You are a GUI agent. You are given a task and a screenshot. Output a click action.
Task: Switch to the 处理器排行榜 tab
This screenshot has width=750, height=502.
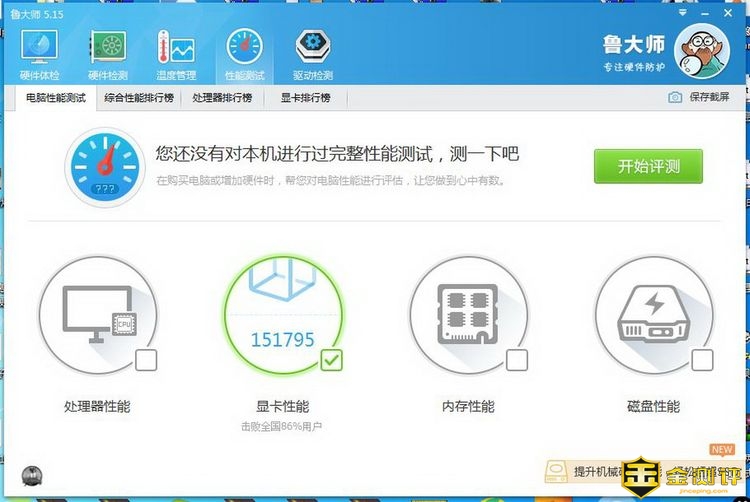222,98
